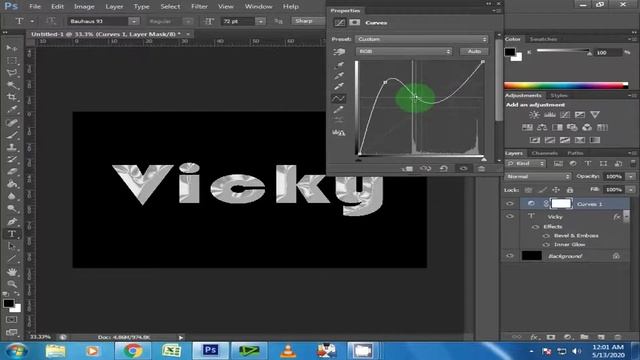Select the Crop tool
This screenshot has width=640, height=360.
pyautogui.click(x=11, y=97)
